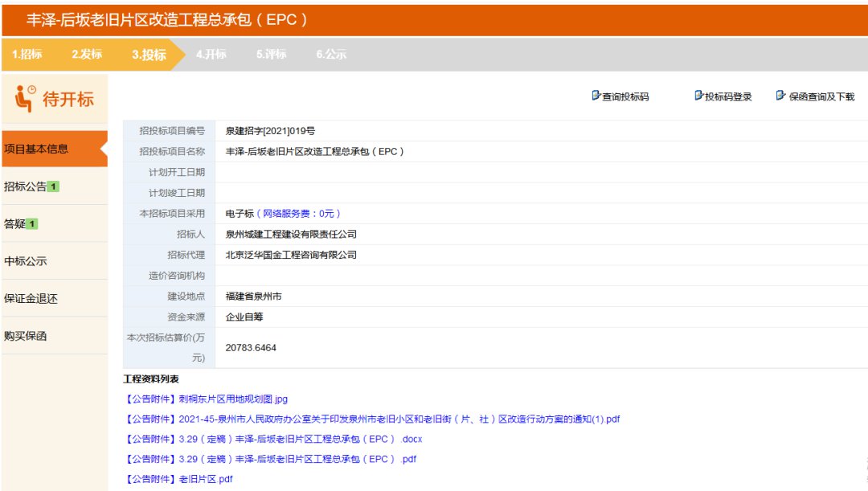Switch to the 2.发标 step tab
The image size is (868, 491).
pyautogui.click(x=87, y=55)
